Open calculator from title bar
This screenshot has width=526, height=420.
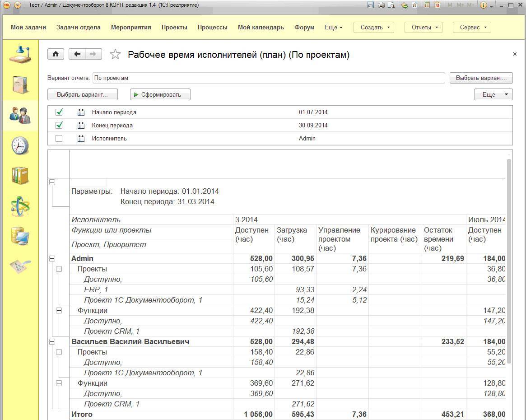[x=427, y=5]
